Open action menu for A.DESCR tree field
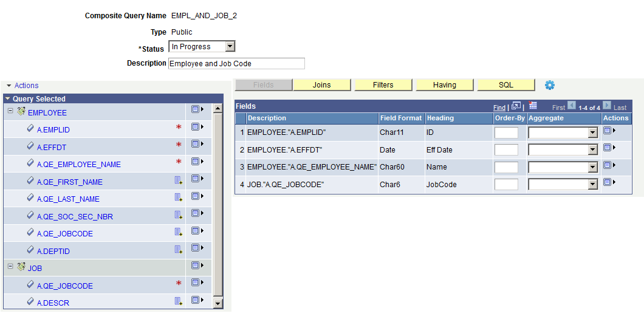The image size is (644, 319). [197, 300]
